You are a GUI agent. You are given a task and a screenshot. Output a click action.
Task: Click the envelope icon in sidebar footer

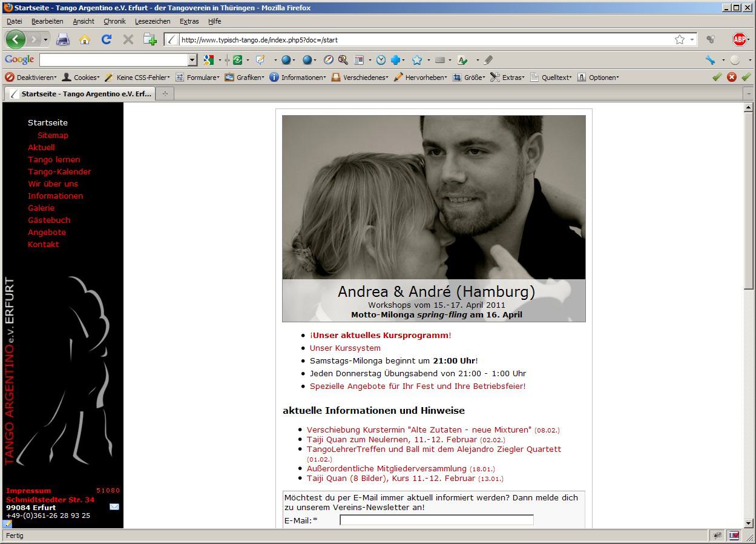pyautogui.click(x=114, y=506)
